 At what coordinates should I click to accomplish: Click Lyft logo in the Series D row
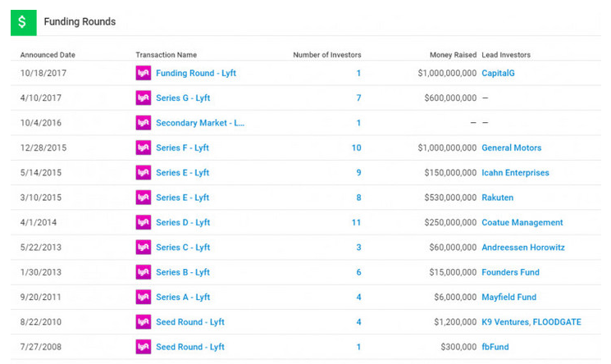144,222
